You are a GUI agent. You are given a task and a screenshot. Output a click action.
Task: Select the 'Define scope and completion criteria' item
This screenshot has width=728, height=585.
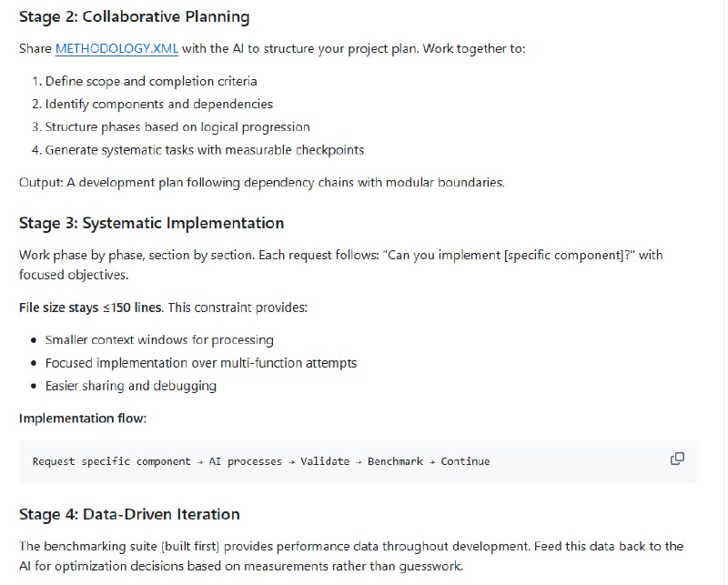tap(150, 81)
